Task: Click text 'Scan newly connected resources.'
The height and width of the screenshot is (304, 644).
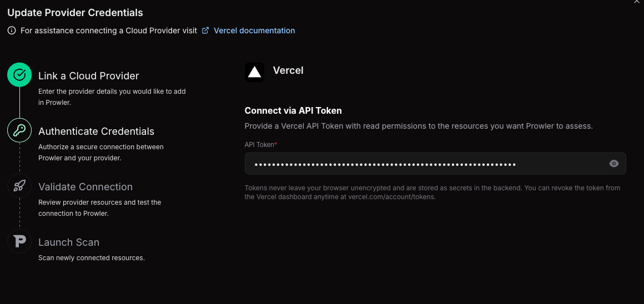Action: (92, 257)
